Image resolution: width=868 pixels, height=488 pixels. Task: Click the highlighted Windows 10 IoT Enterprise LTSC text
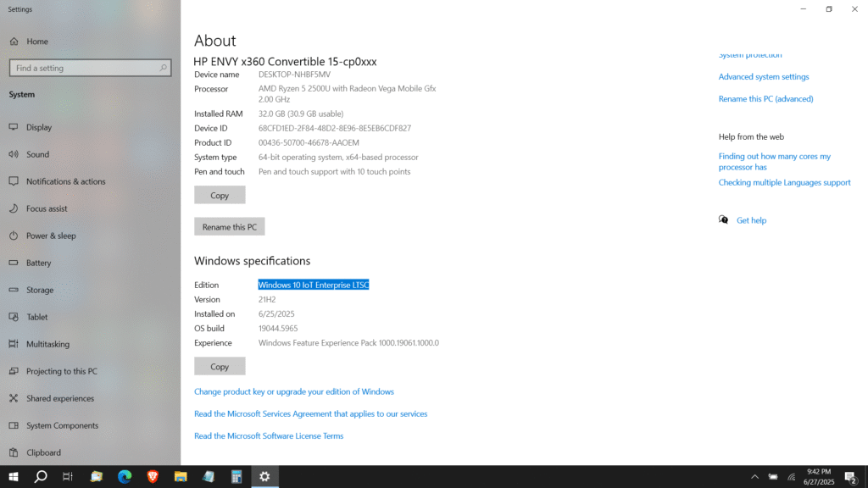pyautogui.click(x=314, y=285)
